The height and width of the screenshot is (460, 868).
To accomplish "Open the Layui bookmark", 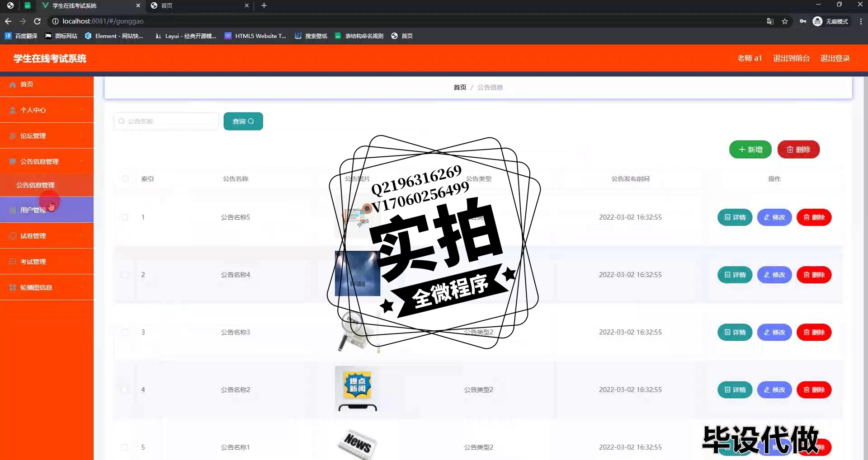I will point(185,36).
